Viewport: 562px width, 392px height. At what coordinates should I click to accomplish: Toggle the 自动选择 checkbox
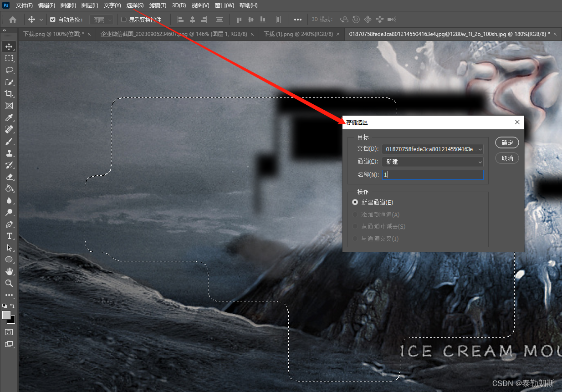point(53,20)
